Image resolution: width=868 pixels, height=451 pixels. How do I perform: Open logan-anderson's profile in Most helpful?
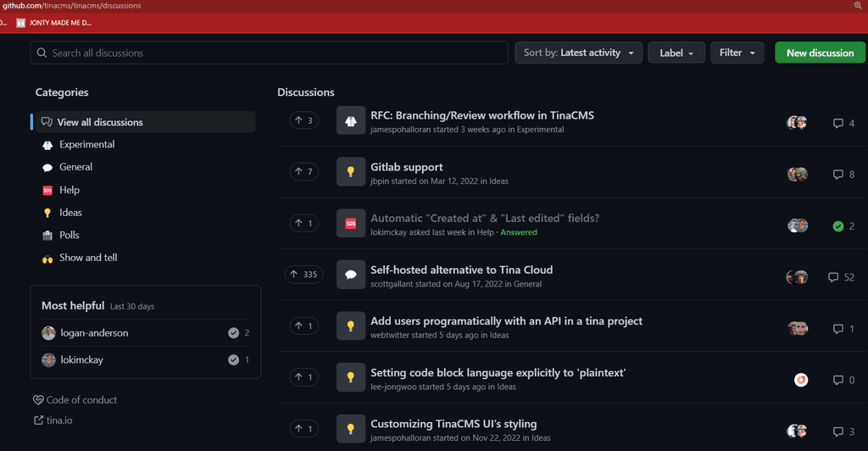pyautogui.click(x=94, y=333)
